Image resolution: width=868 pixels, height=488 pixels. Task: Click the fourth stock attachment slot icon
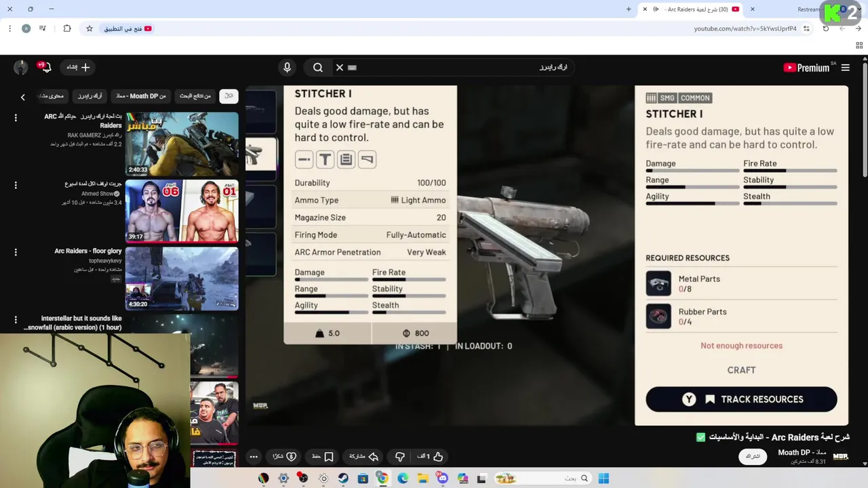(367, 159)
